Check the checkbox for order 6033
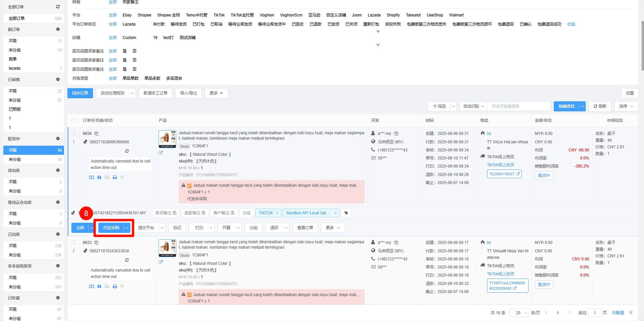This screenshot has width=644, height=321. click(x=74, y=242)
